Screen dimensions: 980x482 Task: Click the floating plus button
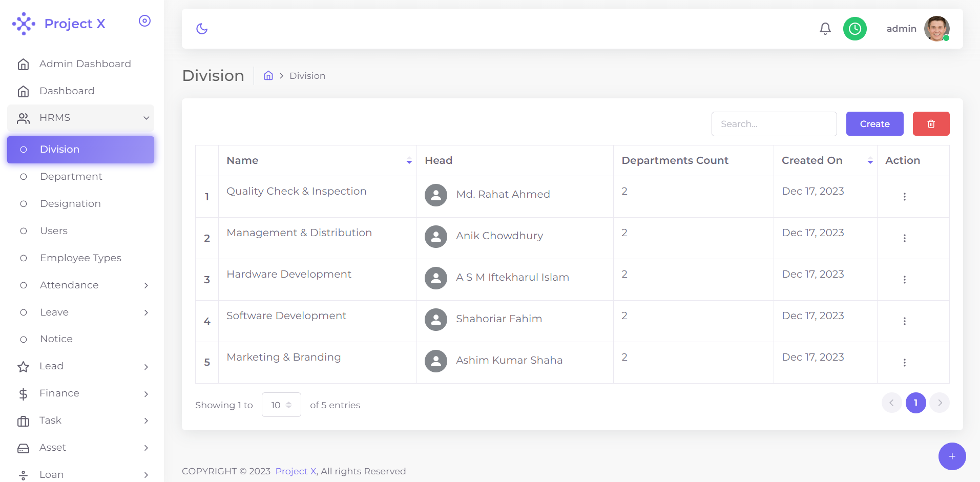pos(952,456)
